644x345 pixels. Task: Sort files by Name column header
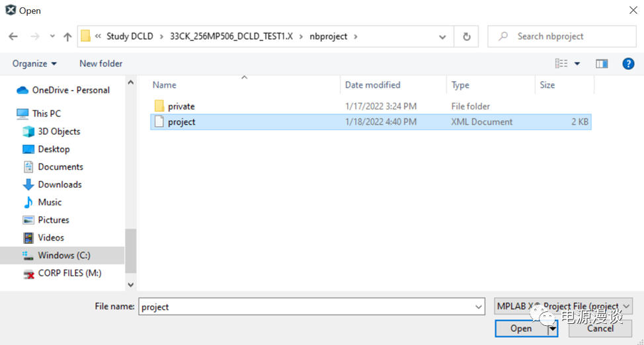click(165, 85)
